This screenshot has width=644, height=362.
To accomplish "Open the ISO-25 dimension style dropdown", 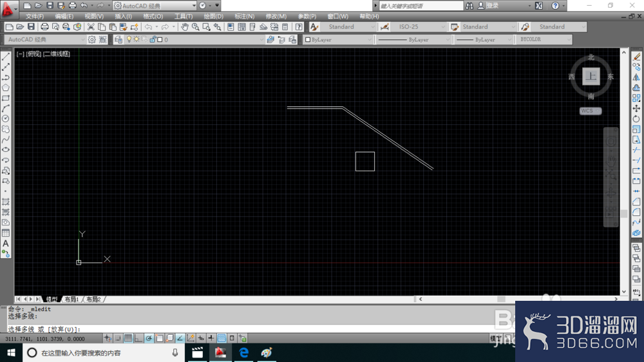I will [x=418, y=27].
